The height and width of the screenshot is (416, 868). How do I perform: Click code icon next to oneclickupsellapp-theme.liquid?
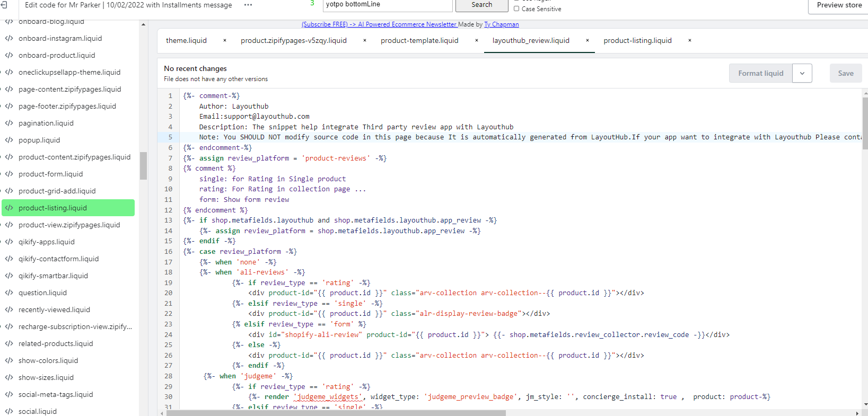pyautogui.click(x=9, y=72)
